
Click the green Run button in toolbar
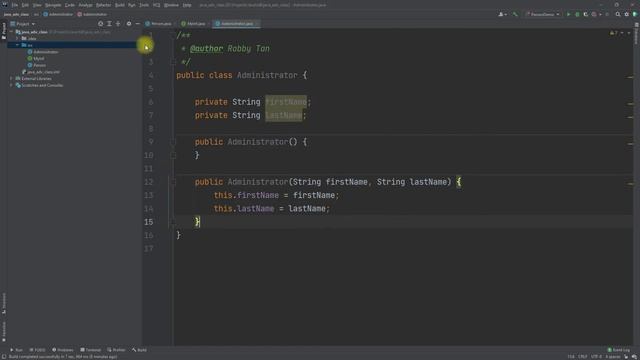[x=568, y=14]
